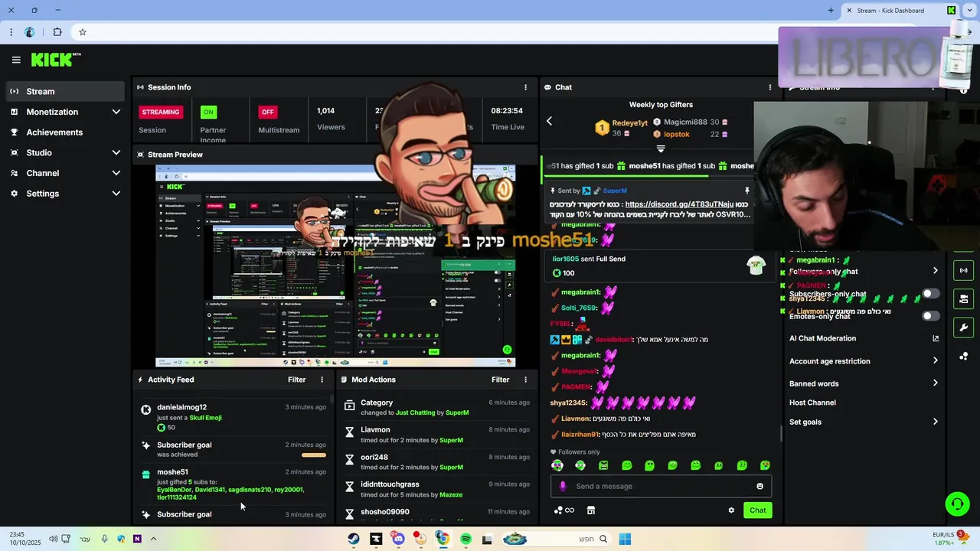Screen dimensions: 980x551
Task: Click the Just Chatting category link
Action: point(415,412)
